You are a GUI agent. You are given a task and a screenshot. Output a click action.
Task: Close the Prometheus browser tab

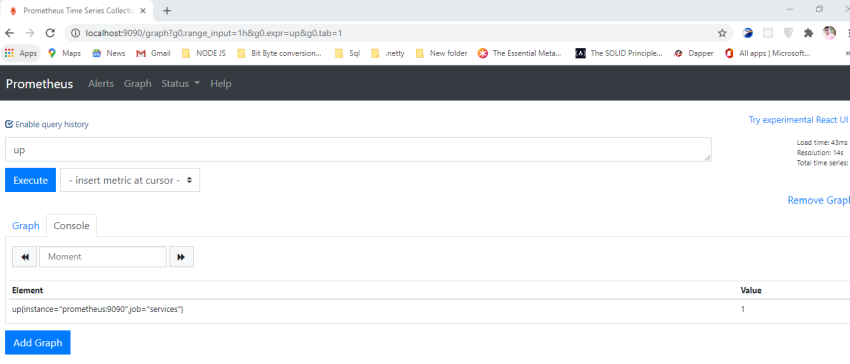tap(144, 10)
